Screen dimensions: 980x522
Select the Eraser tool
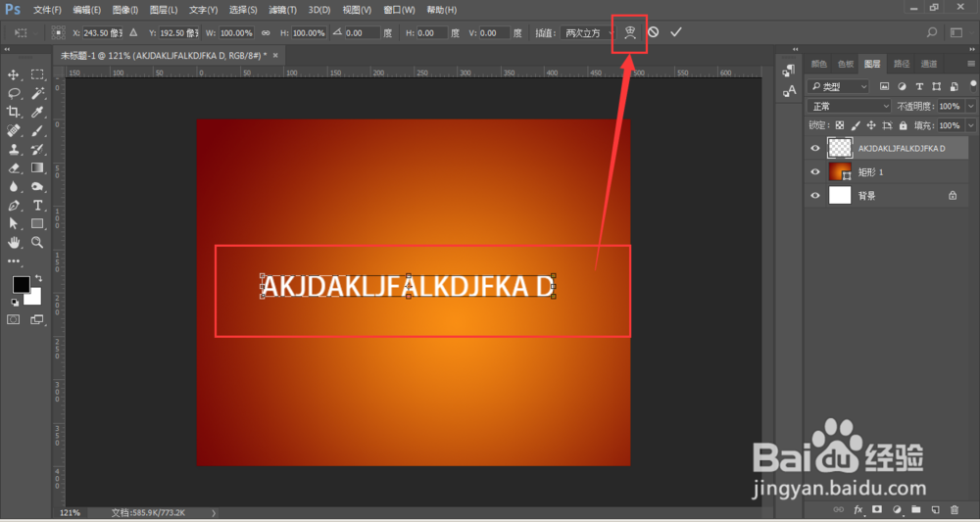13,168
